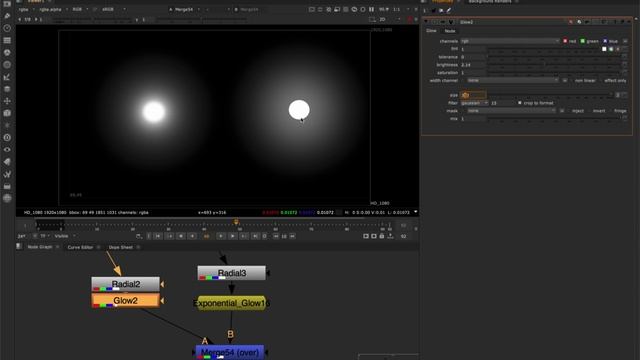Click the Glow size value field
640x360 pixels.
(473, 95)
